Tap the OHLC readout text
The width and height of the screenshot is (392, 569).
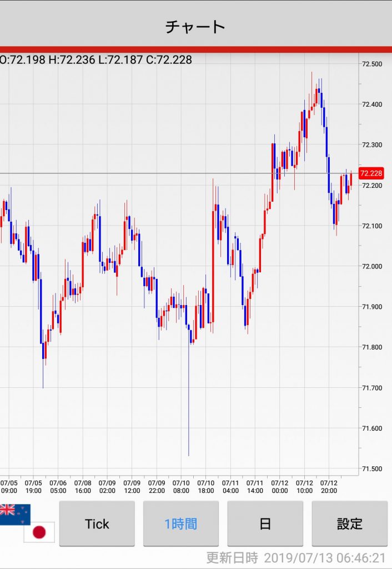96,59
